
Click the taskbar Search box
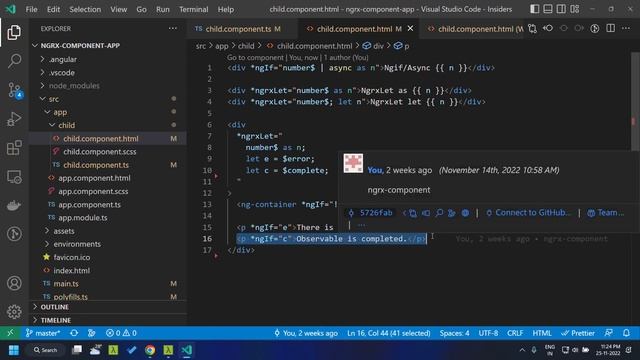46,350
